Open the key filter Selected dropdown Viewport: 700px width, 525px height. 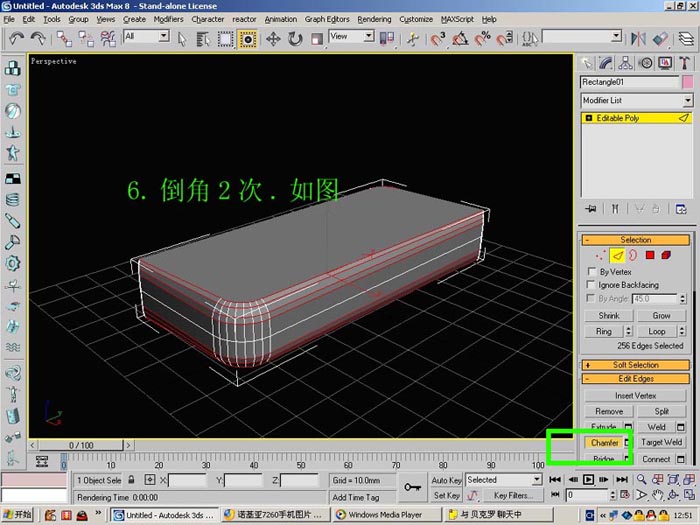tap(537, 479)
